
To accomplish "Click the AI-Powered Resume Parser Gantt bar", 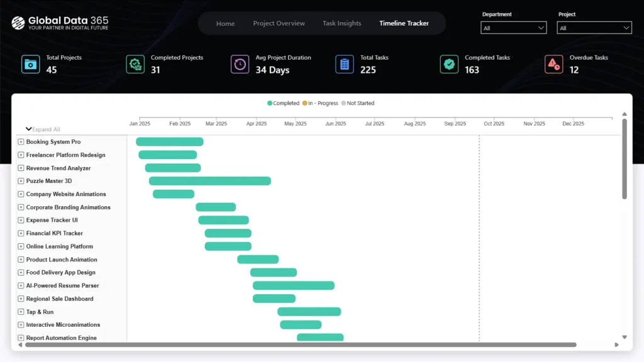I will pyautogui.click(x=294, y=286).
